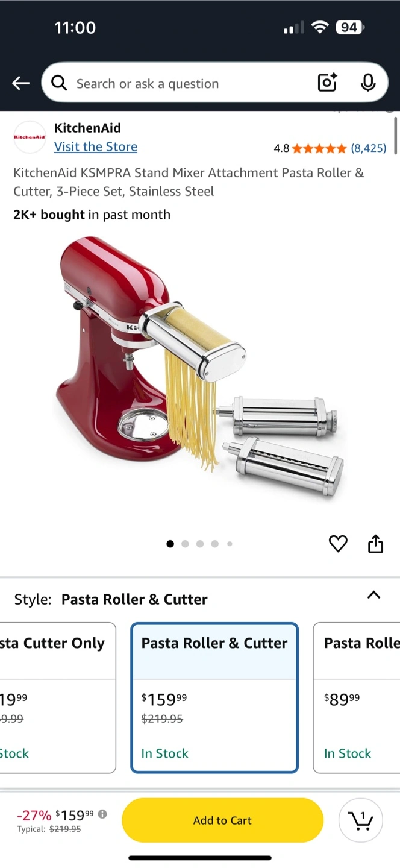This screenshot has width=400, height=868.
Task: Select the second image carousel dot
Action: pos(185,544)
